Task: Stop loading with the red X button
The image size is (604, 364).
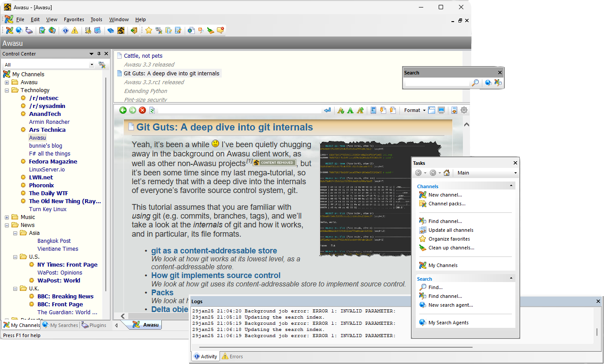Action: click(x=142, y=110)
